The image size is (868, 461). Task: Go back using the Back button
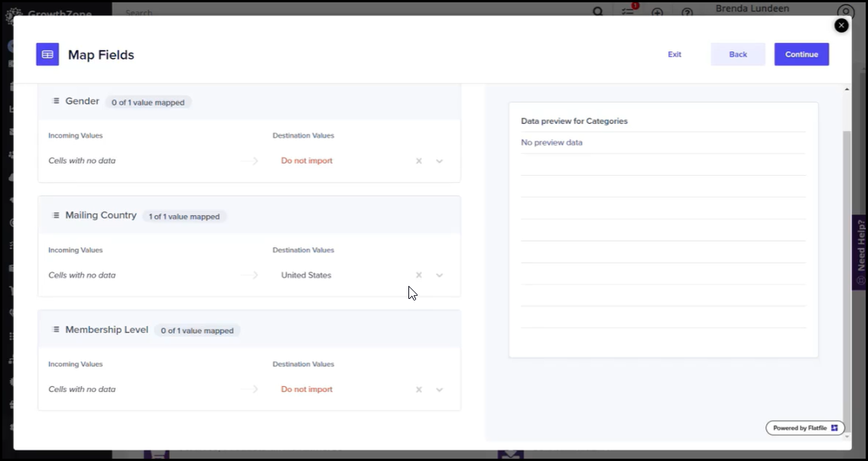point(737,54)
